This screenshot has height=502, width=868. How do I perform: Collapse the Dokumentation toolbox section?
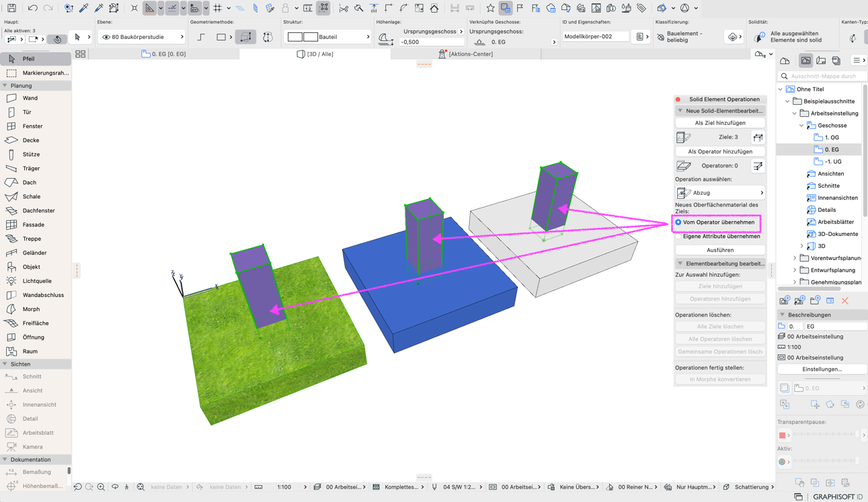[x=5, y=460]
